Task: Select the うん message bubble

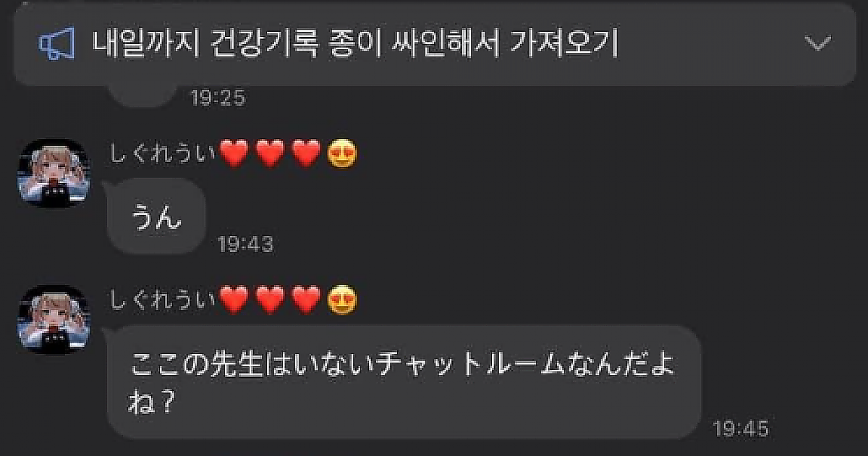Action: point(156,216)
